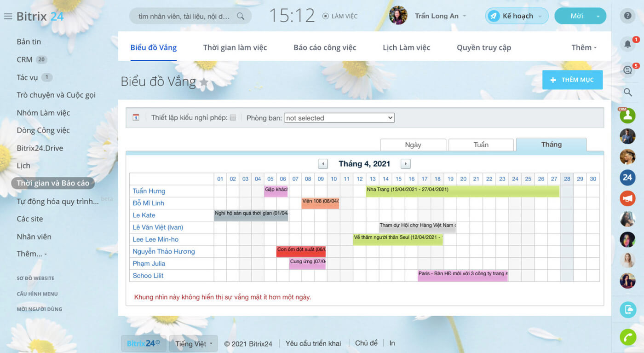Open employee Schoo Lilit link
This screenshot has width=644, height=353.
[x=148, y=276]
